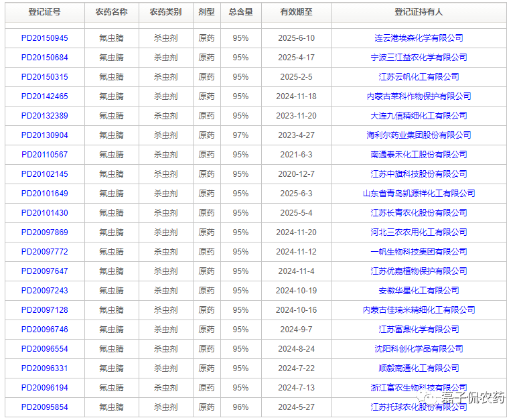Open registration PD20096194 link
The image size is (521, 420).
point(44,388)
